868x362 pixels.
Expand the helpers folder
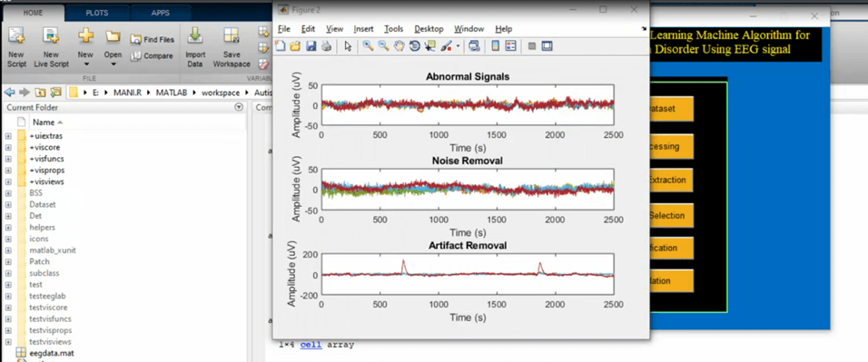8,228
